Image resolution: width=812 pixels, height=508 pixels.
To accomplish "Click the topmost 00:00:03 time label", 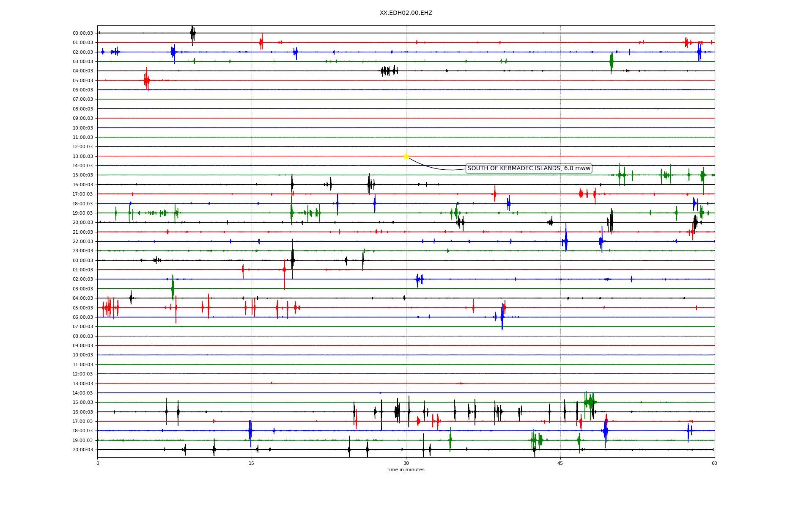I will click(x=83, y=33).
